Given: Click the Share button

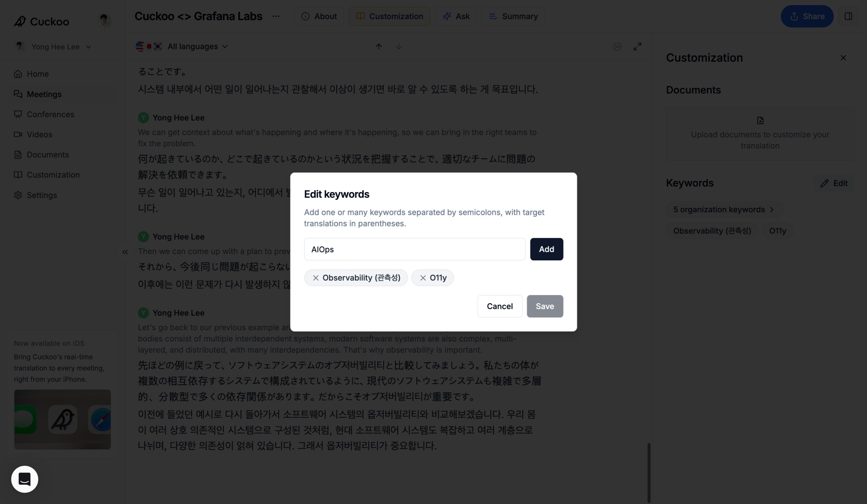Looking at the screenshot, I should (x=807, y=16).
